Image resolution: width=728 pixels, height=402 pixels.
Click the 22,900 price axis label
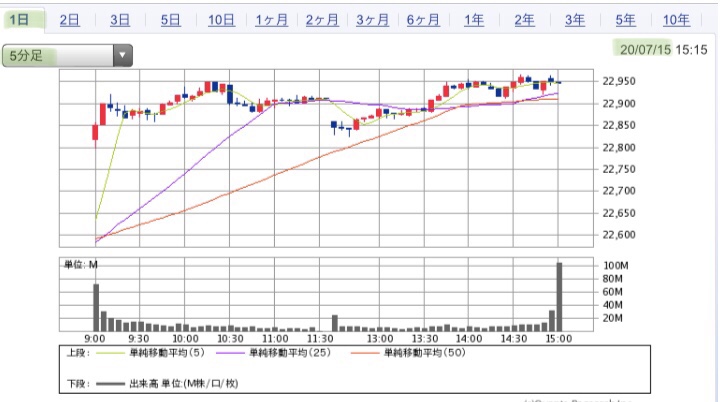618,104
